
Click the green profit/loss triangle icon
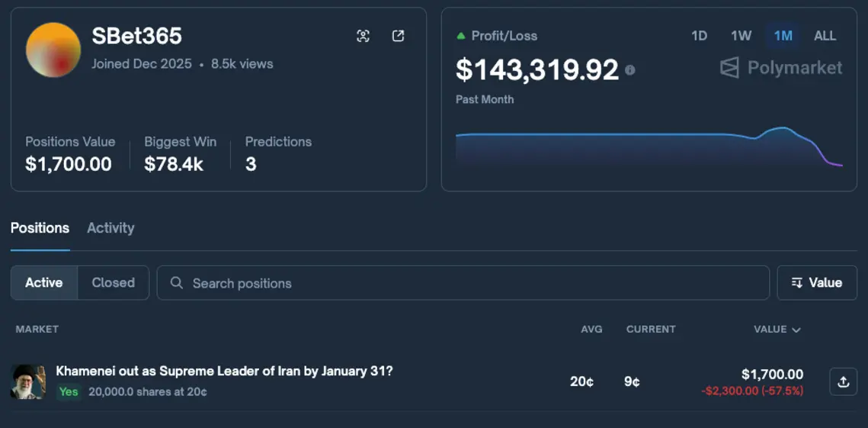point(460,36)
